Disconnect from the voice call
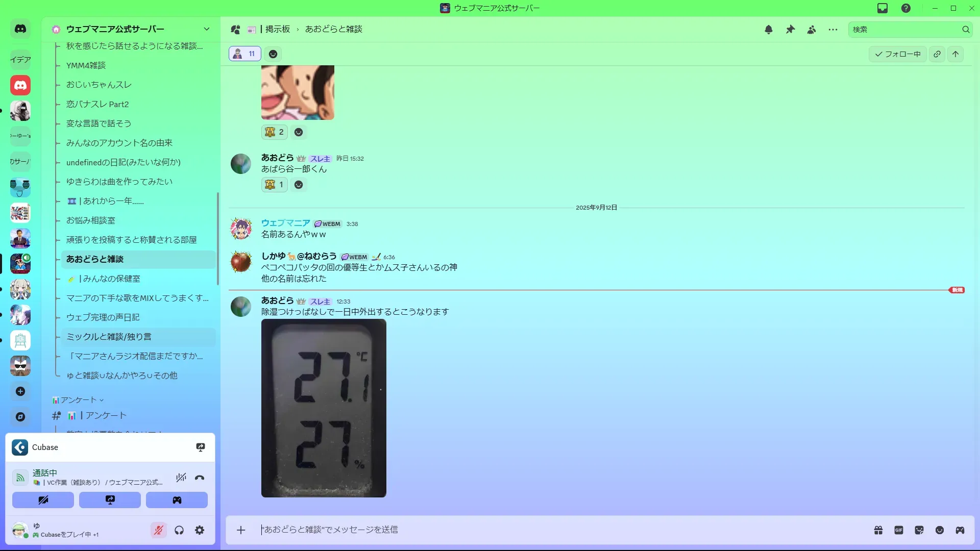Viewport: 980px width, 551px height. click(x=200, y=478)
